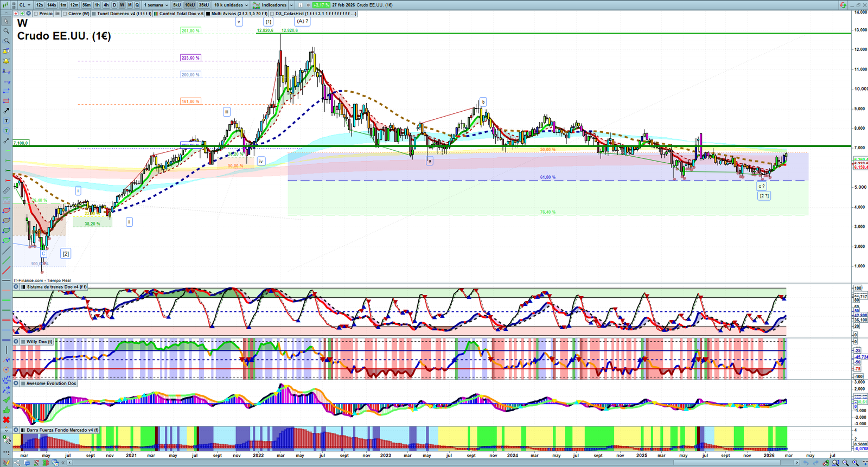Switch to 12s timeframe
This screenshot has height=467, width=868.
coord(40,5)
